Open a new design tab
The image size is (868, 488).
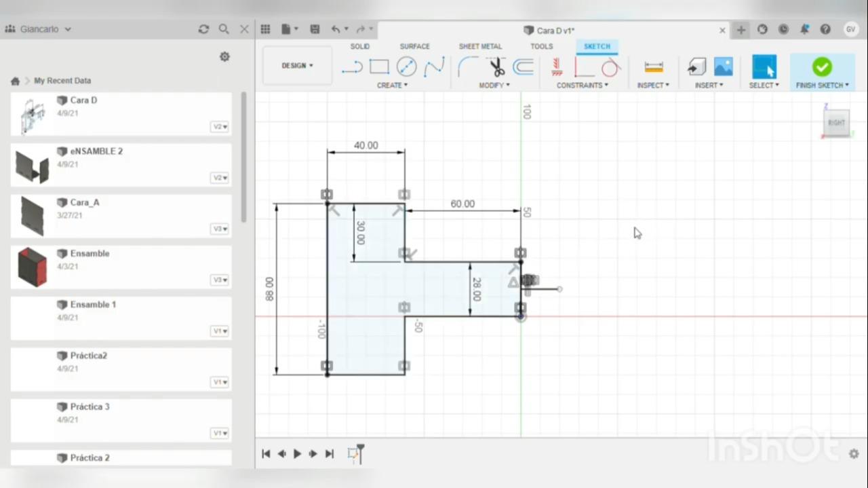tap(741, 30)
